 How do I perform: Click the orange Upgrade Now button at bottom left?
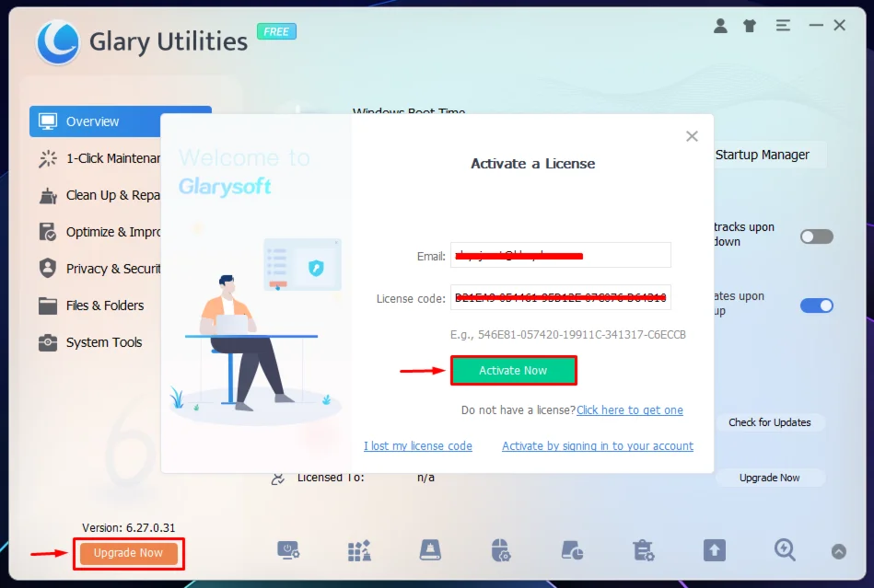(129, 553)
